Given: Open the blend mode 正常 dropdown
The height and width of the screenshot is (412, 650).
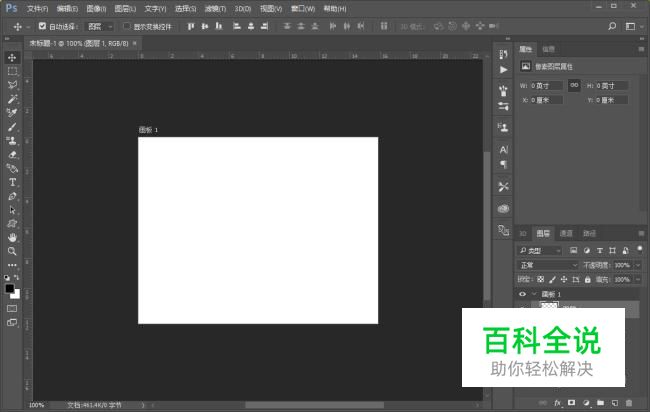Looking at the screenshot, I should pos(548,265).
